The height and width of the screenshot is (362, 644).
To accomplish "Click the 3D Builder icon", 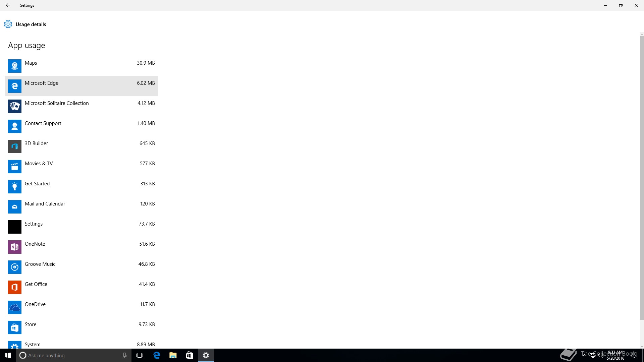I will (x=15, y=146).
